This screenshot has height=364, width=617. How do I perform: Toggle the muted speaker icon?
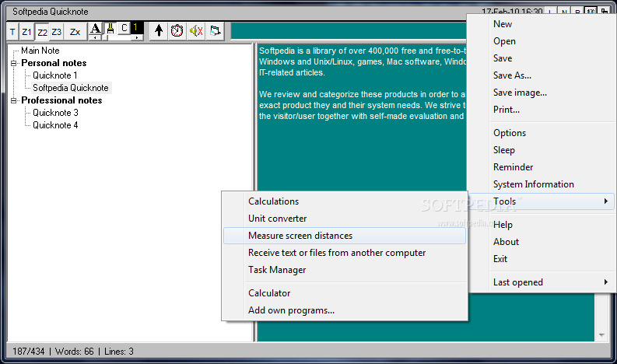pos(196,30)
